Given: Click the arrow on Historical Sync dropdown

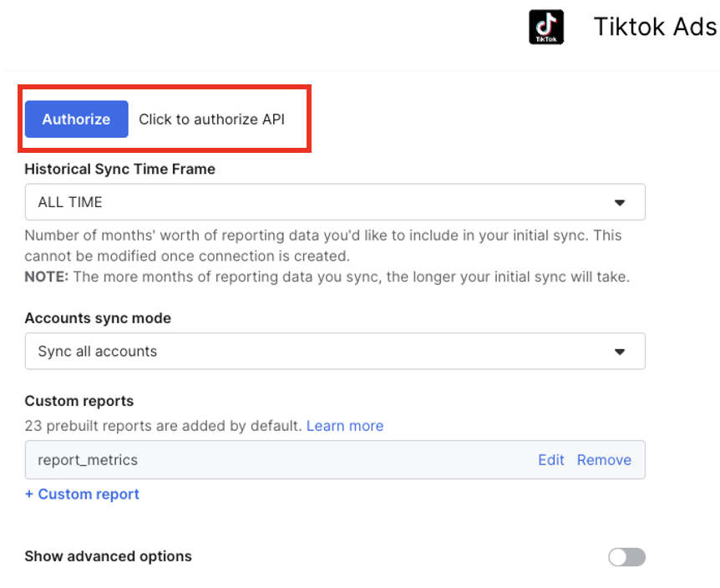Looking at the screenshot, I should point(620,202).
